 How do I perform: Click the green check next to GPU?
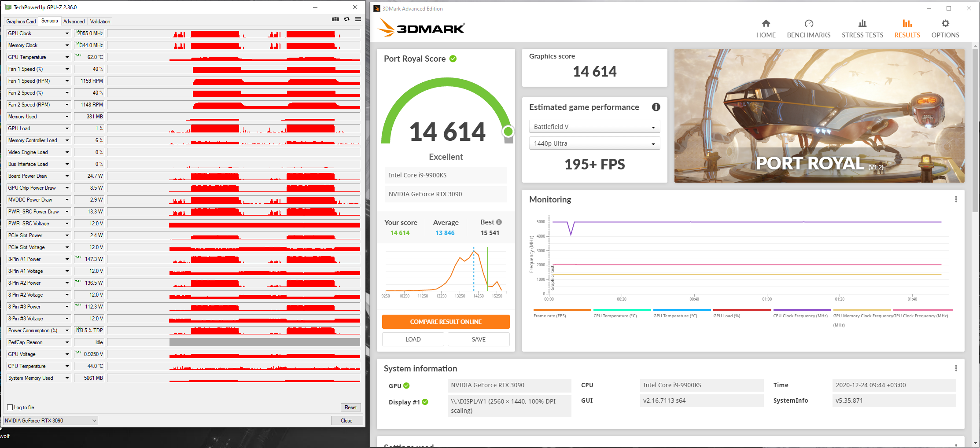(x=406, y=386)
